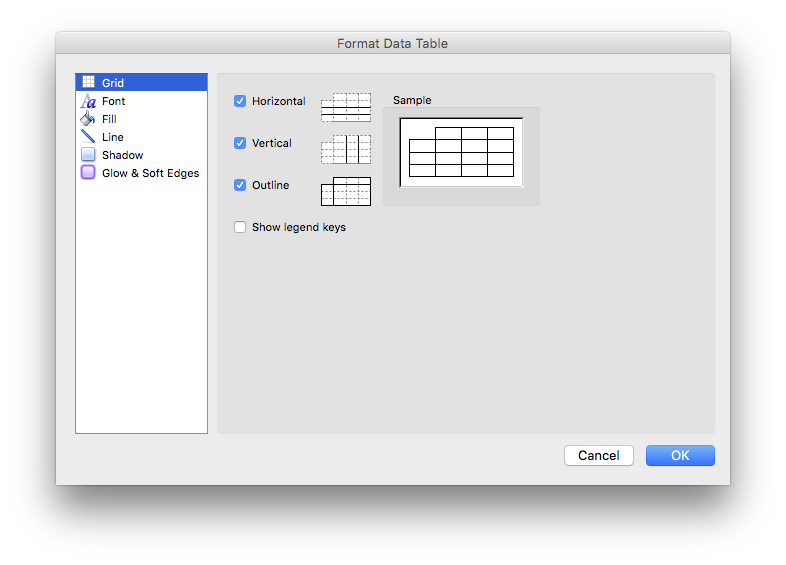Click the Cancel button

click(x=599, y=455)
